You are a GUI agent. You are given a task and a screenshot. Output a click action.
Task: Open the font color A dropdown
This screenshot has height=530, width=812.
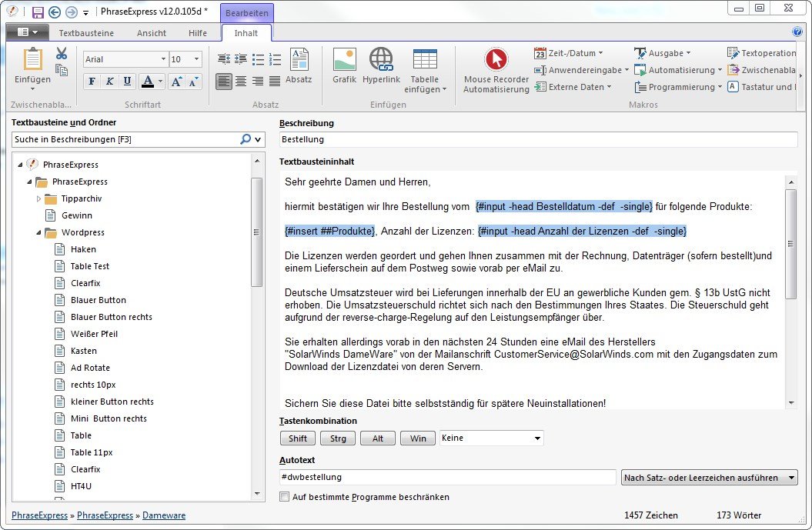[x=160, y=82]
